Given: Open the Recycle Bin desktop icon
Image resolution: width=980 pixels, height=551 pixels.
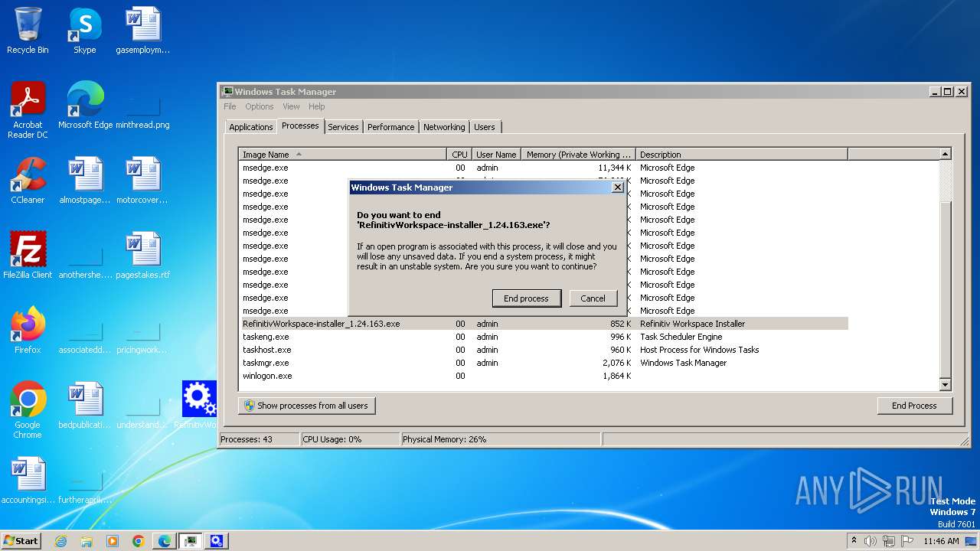Looking at the screenshot, I should pyautogui.click(x=28, y=31).
